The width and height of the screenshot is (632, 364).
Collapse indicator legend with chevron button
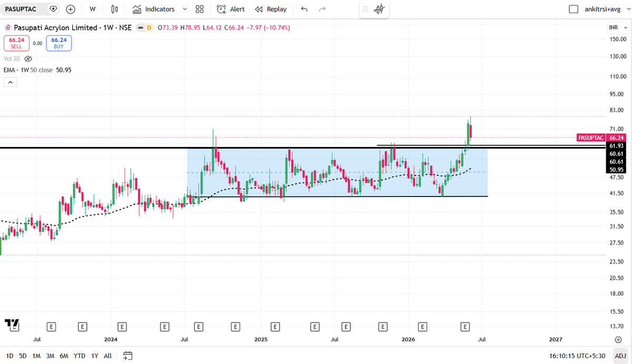11,82
